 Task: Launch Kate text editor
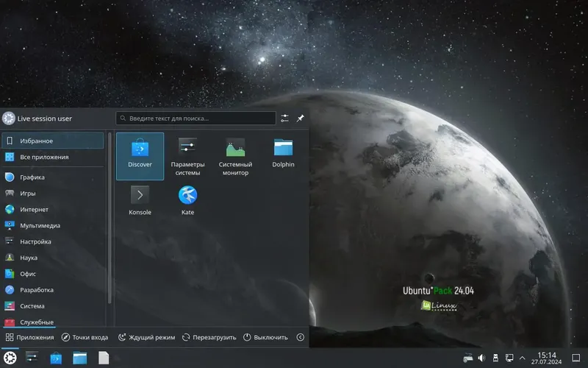187,200
